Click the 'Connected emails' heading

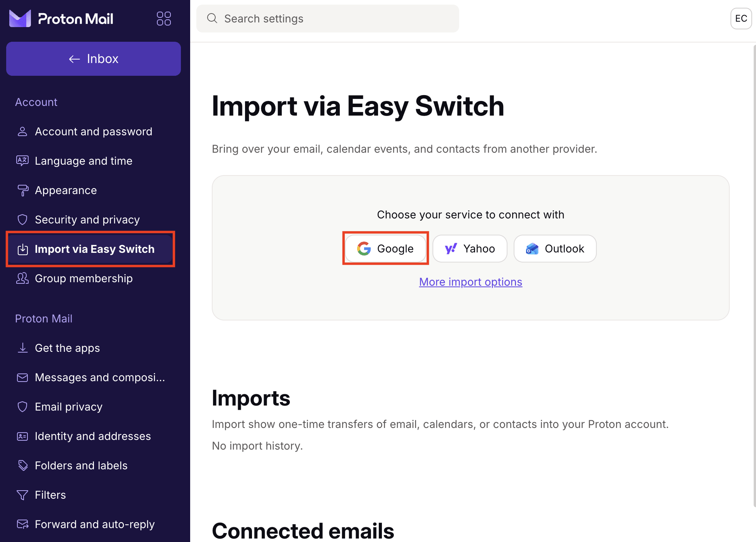(x=303, y=531)
